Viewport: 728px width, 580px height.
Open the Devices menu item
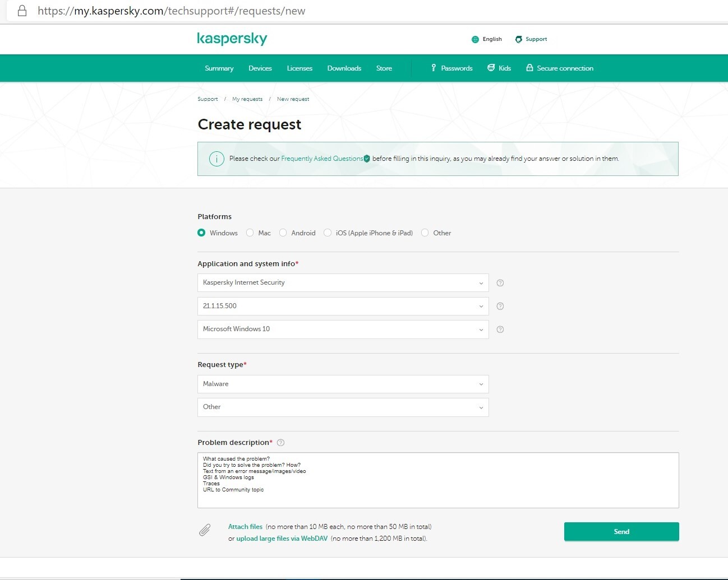click(x=260, y=68)
